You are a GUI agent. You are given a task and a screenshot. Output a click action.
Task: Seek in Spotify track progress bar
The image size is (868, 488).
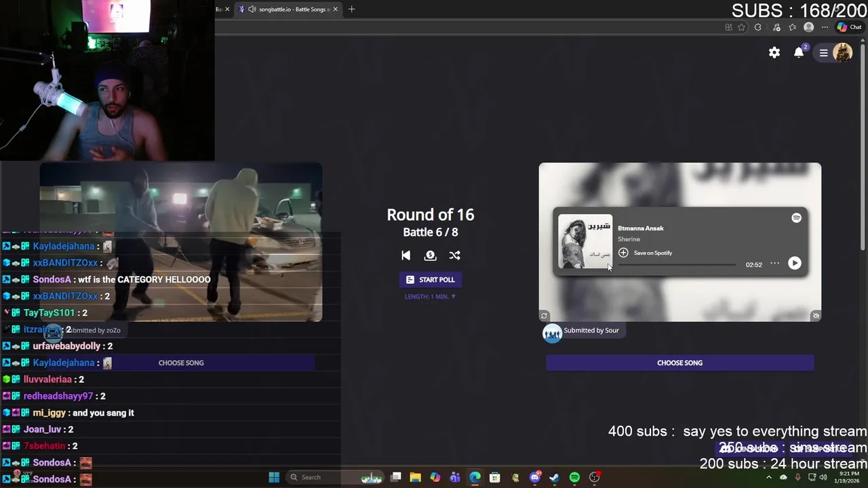click(677, 264)
